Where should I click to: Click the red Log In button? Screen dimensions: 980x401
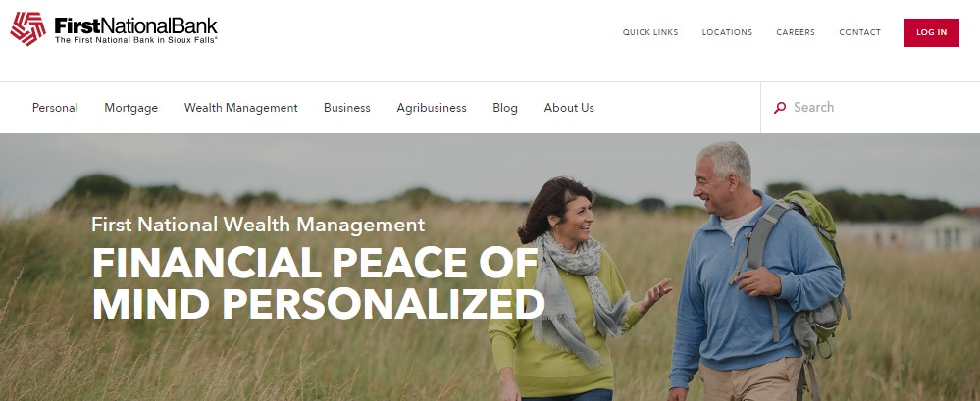point(931,32)
